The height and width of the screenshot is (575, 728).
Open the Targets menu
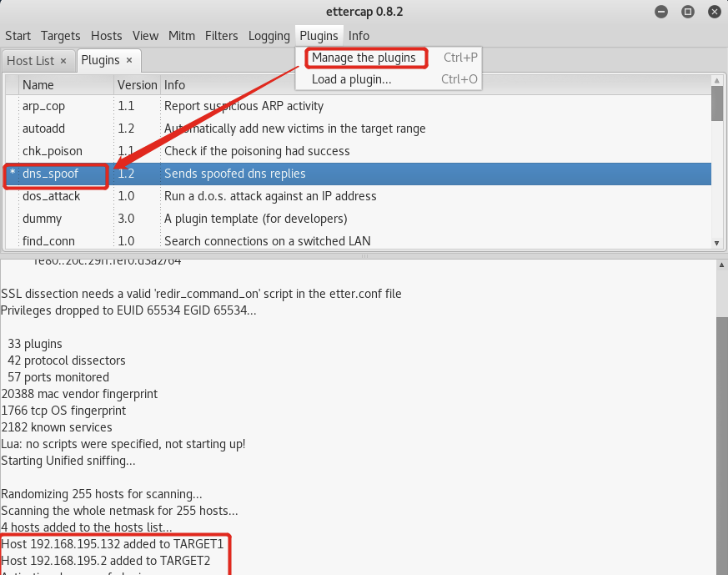click(x=60, y=36)
